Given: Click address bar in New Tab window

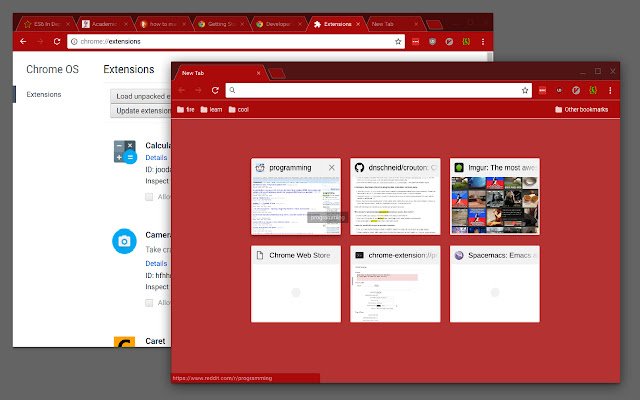Looking at the screenshot, I should pyautogui.click(x=370, y=90).
